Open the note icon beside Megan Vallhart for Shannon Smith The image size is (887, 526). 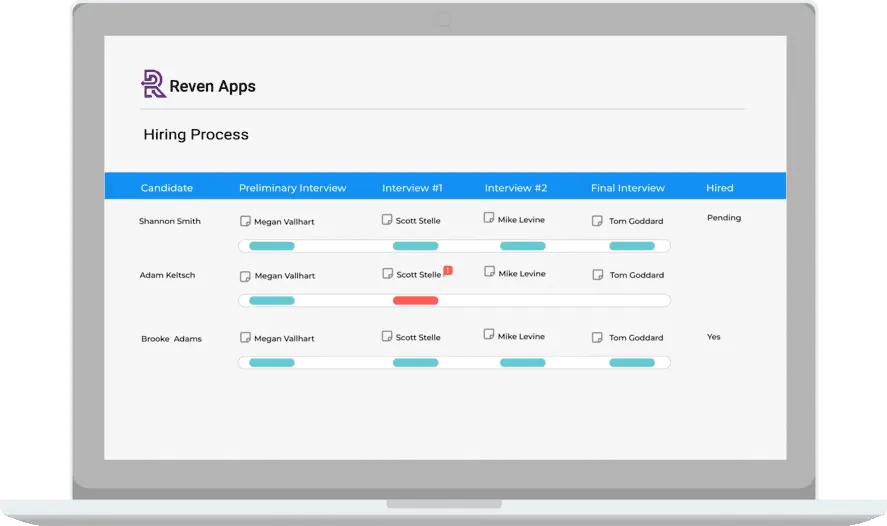245,221
